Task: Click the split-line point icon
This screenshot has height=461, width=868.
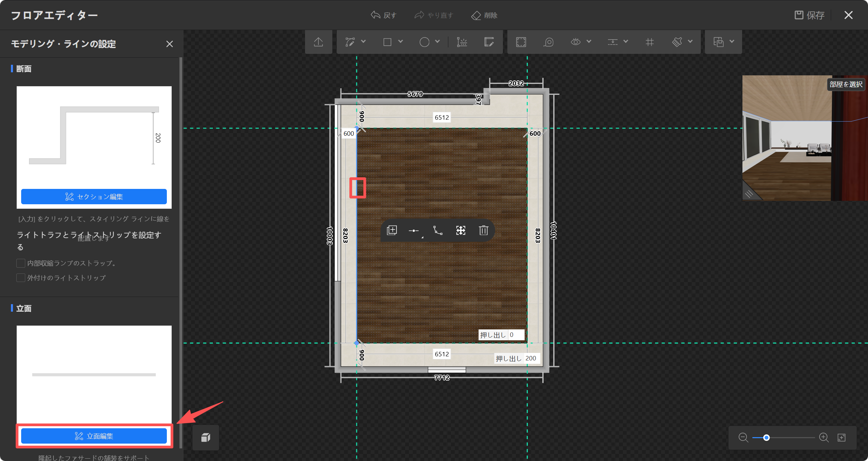Action: coord(414,231)
